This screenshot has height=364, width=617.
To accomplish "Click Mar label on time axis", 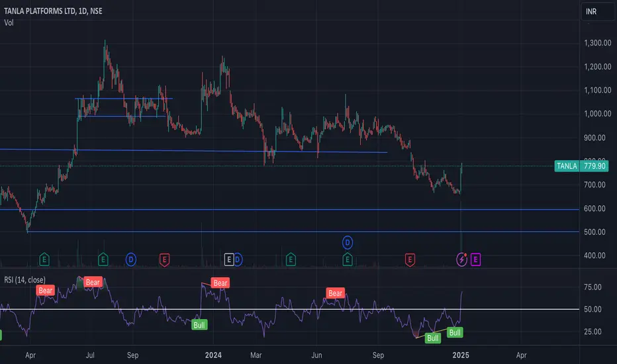I will [256, 355].
